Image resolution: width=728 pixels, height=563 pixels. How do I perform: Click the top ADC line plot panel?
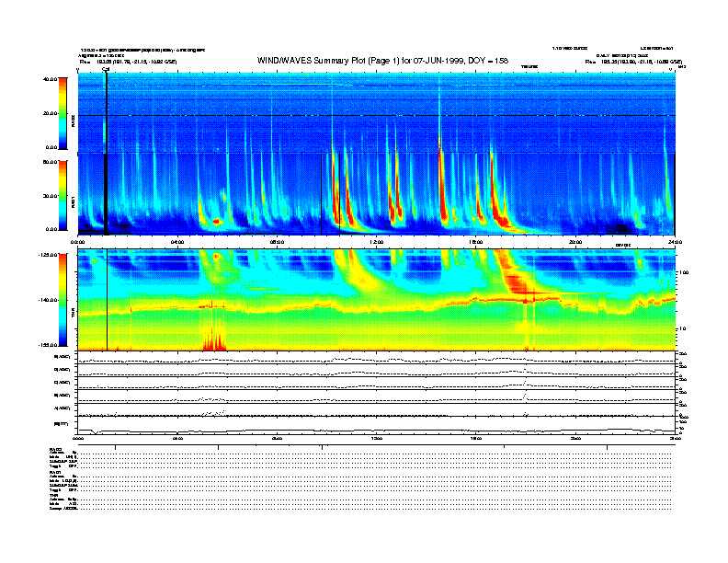376,358
